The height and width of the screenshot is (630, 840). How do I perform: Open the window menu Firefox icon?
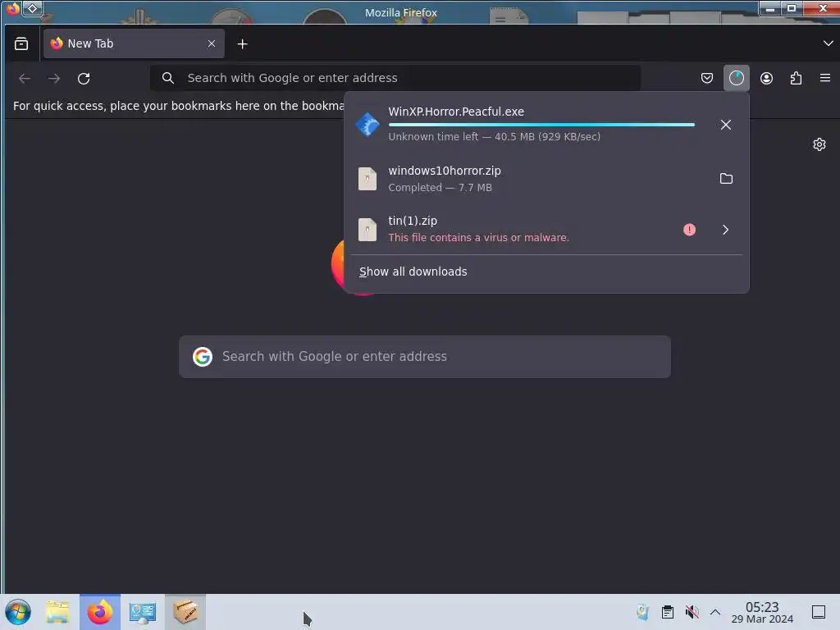pos(13,8)
